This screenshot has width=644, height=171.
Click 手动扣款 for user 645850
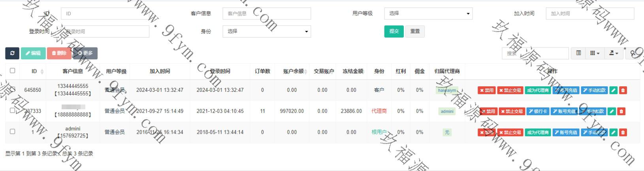click(594, 90)
